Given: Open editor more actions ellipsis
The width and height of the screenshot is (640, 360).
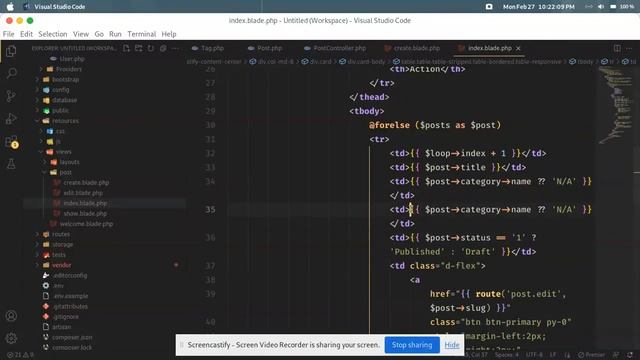Looking at the screenshot, I should click(x=629, y=48).
